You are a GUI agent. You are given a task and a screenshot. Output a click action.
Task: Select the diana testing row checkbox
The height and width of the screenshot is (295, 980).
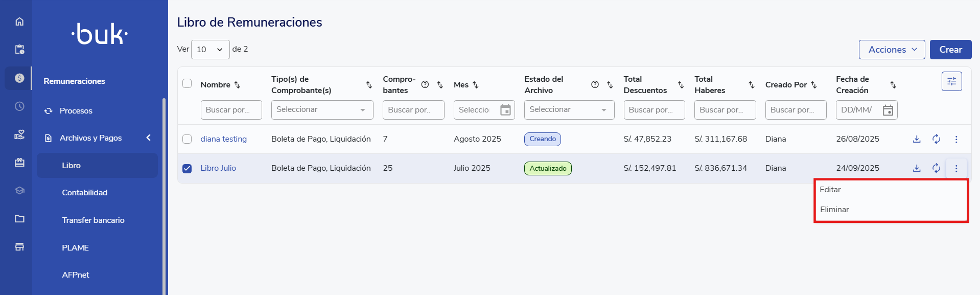187,139
